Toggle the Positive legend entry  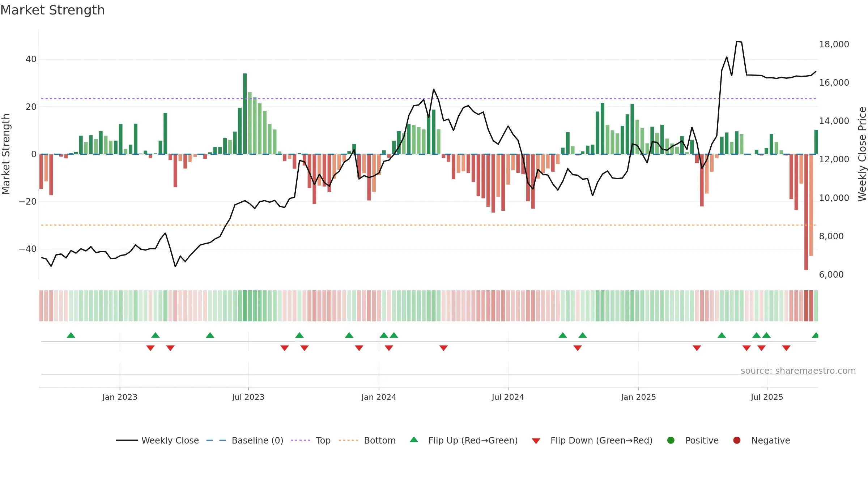click(693, 440)
